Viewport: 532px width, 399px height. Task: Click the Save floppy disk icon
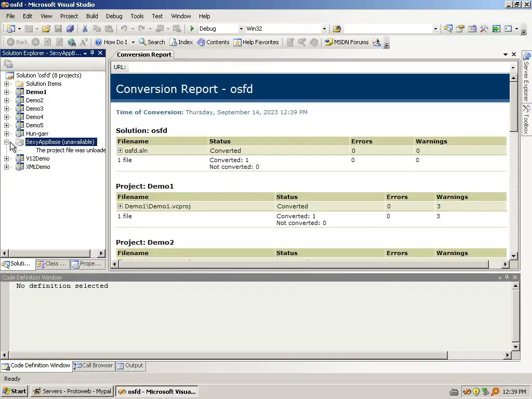[x=58, y=29]
